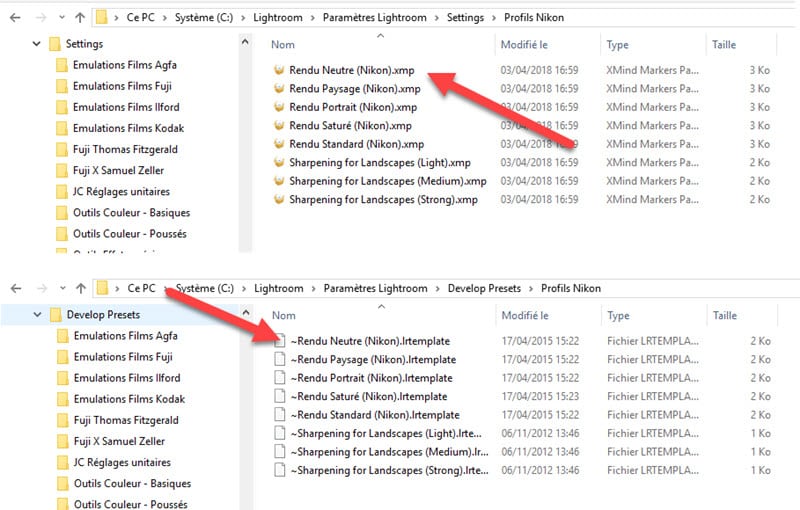Click the folder icon in top address bar

pos(102,17)
